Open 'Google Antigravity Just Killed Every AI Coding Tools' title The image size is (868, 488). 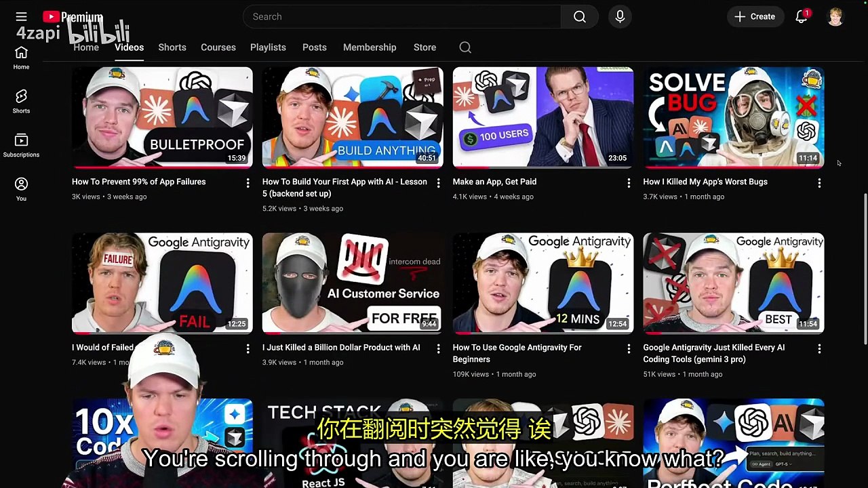point(714,353)
